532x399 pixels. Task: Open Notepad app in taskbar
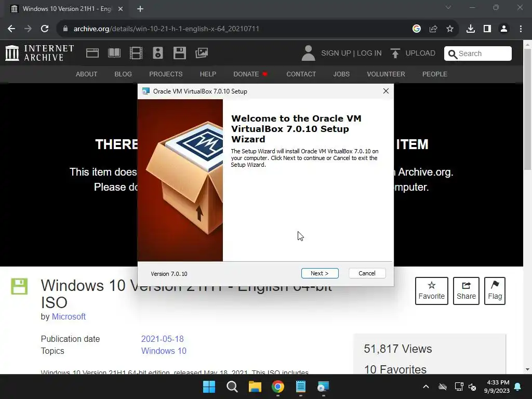coord(301,387)
